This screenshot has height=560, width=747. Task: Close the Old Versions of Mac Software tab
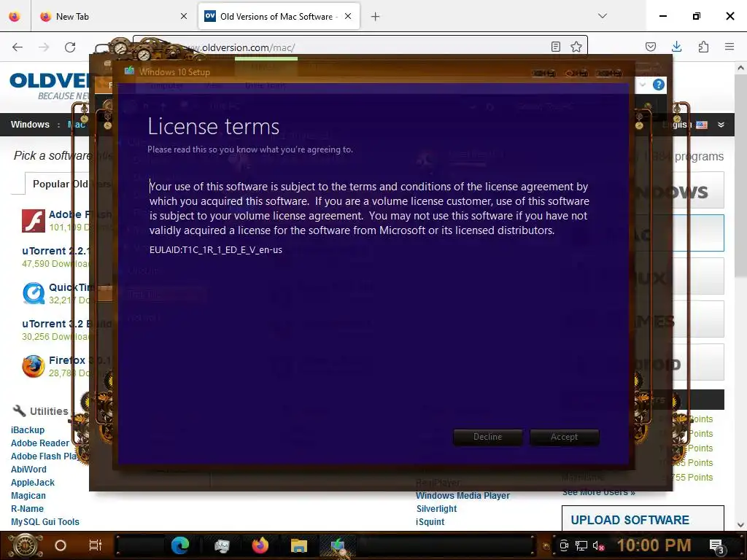coord(348,16)
